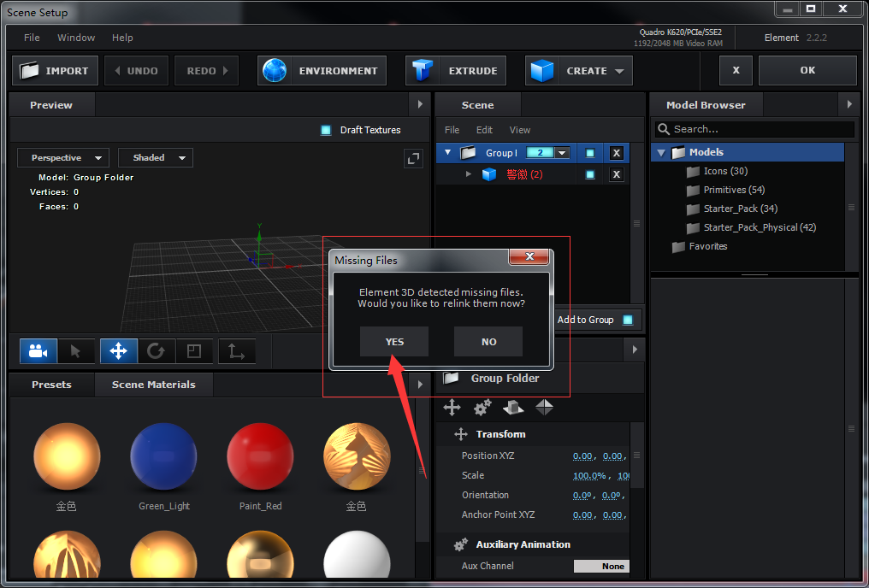Viewport: 869px width, 588px height.
Task: Select the Green_Light blue material sphere
Action: pos(163,457)
